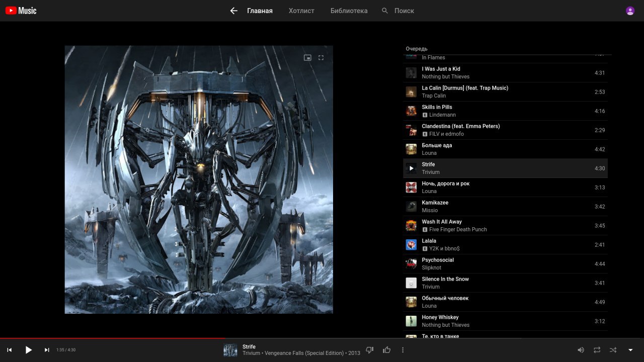Click Skills in Pills thumbnail
The width and height of the screenshot is (644, 362).
point(411,111)
